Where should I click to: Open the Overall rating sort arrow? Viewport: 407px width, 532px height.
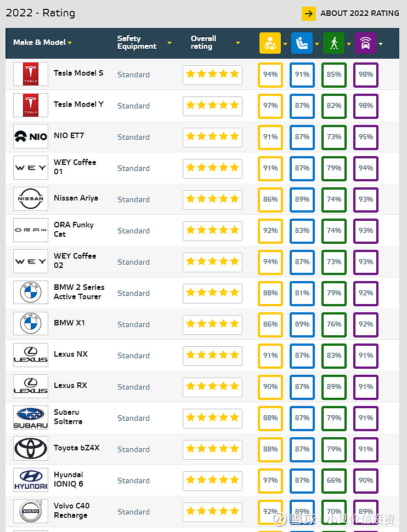click(238, 43)
